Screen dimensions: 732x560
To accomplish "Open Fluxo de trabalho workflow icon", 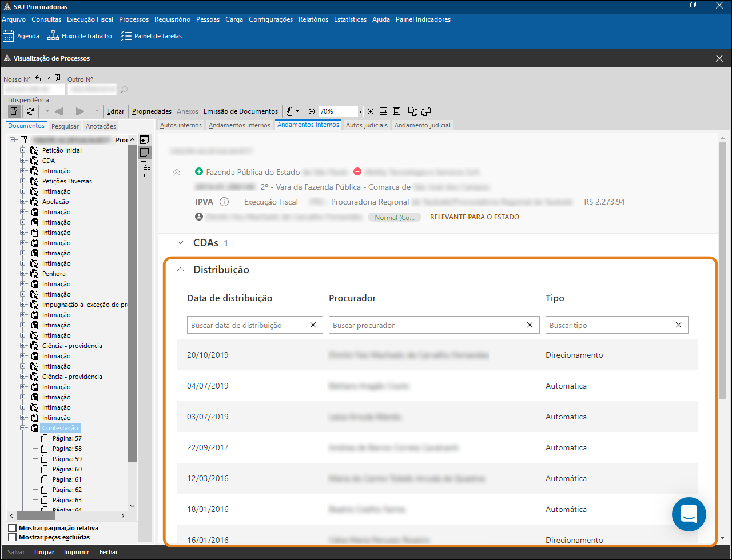I will tap(53, 36).
